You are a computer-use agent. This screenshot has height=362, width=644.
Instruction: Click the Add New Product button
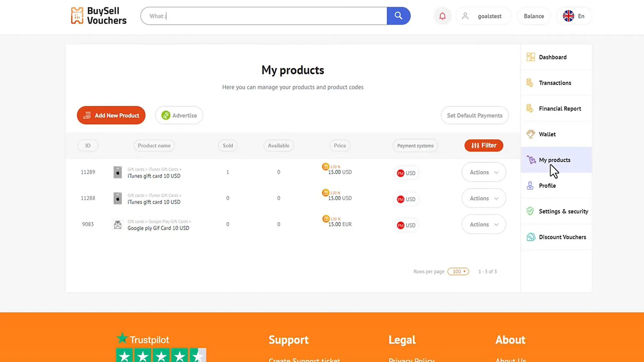click(111, 115)
